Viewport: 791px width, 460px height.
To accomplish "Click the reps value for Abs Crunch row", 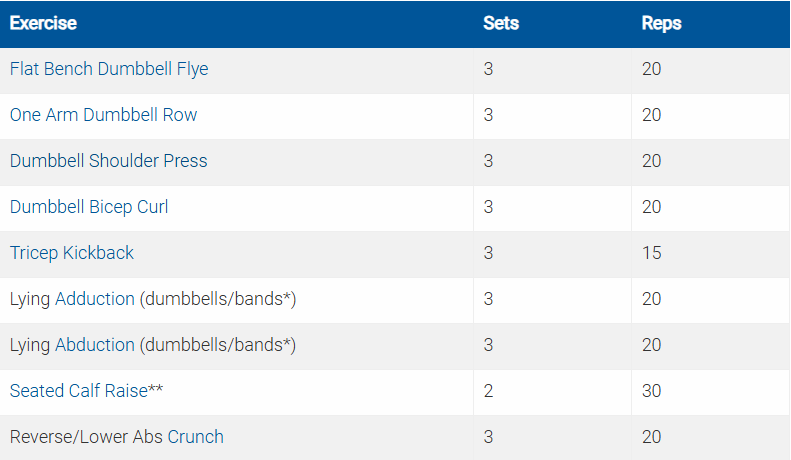I will (x=651, y=437).
